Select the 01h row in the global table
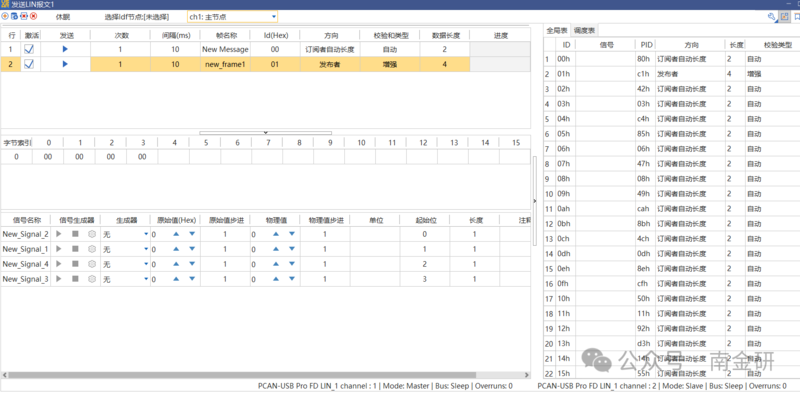This screenshot has width=800, height=393. tap(671, 74)
